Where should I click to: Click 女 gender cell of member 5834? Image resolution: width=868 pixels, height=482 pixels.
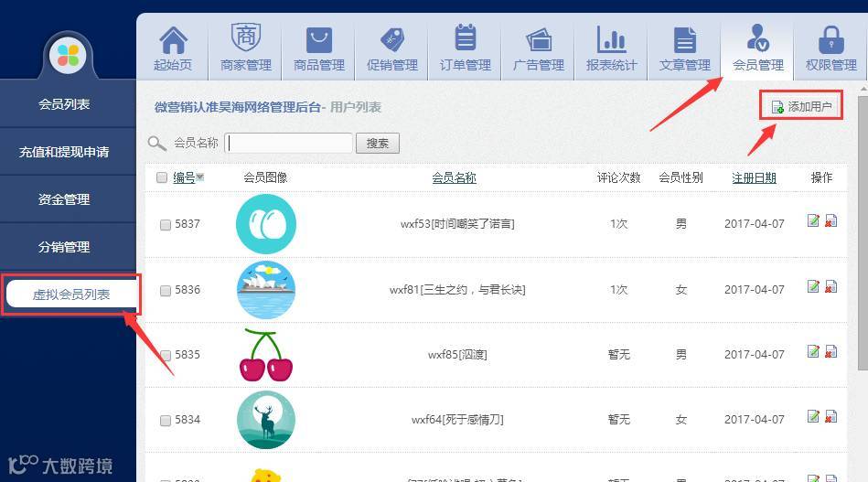(680, 420)
